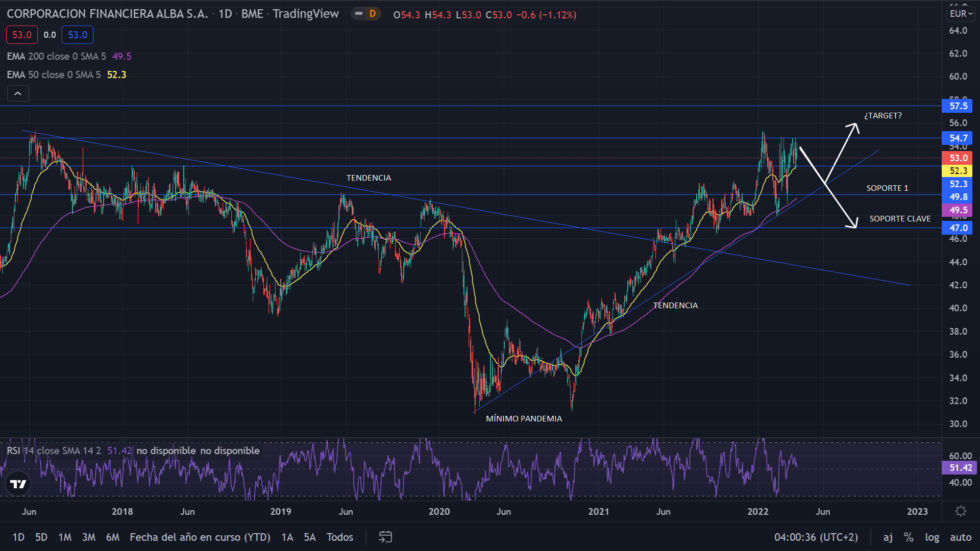Select the 1M time range
Screen dimensions: 980x551
click(65, 537)
